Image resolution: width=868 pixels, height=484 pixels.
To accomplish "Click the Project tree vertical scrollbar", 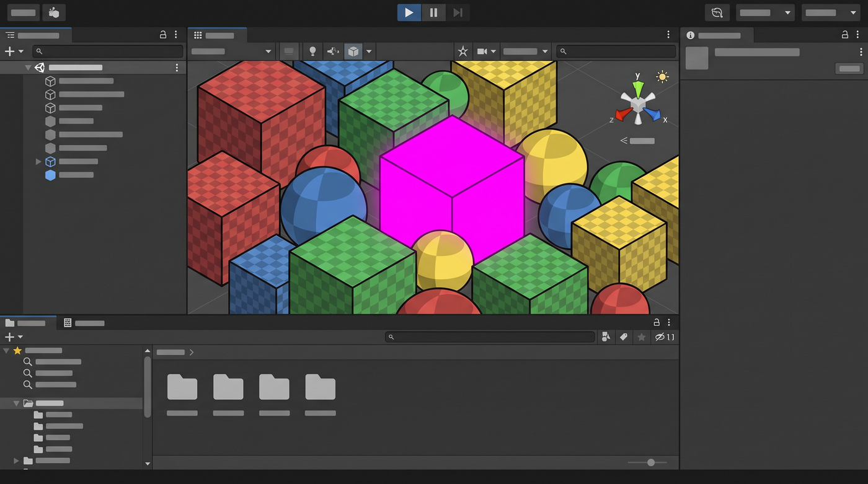I will coord(148,387).
